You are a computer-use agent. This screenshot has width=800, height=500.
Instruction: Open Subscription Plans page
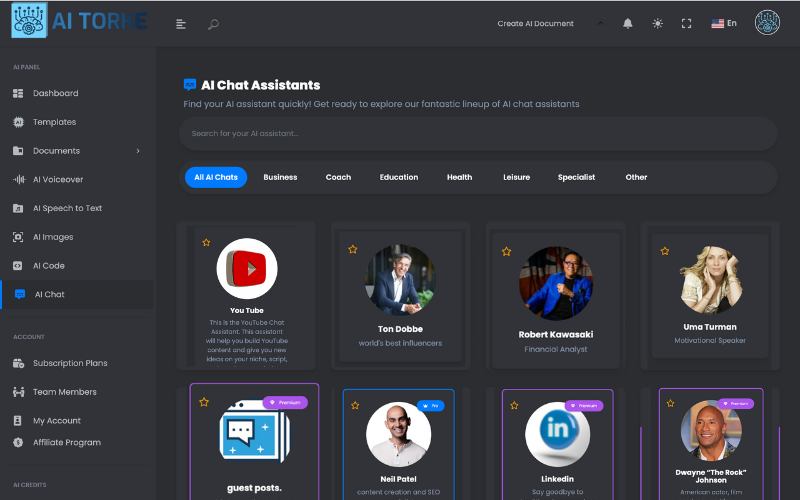[x=70, y=363]
